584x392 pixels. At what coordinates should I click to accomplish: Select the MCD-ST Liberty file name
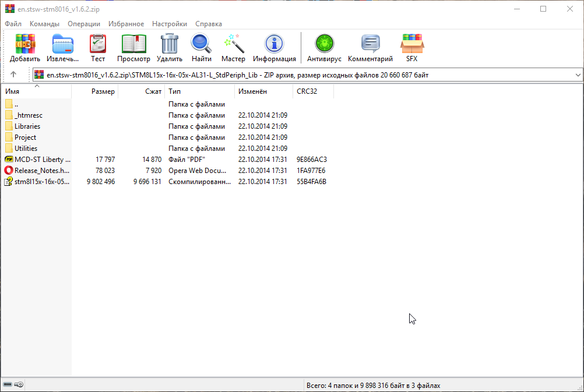(x=43, y=160)
